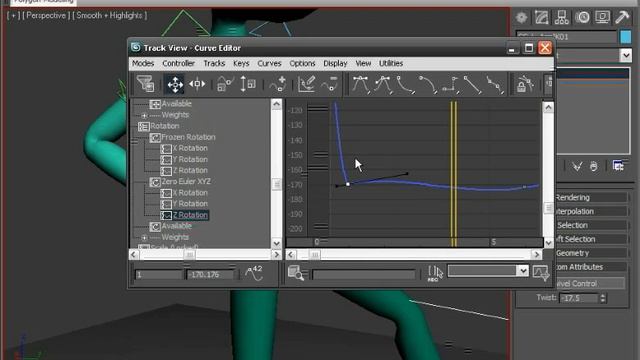
Task: Open the Modifier List dropdown
Action: coord(625,55)
